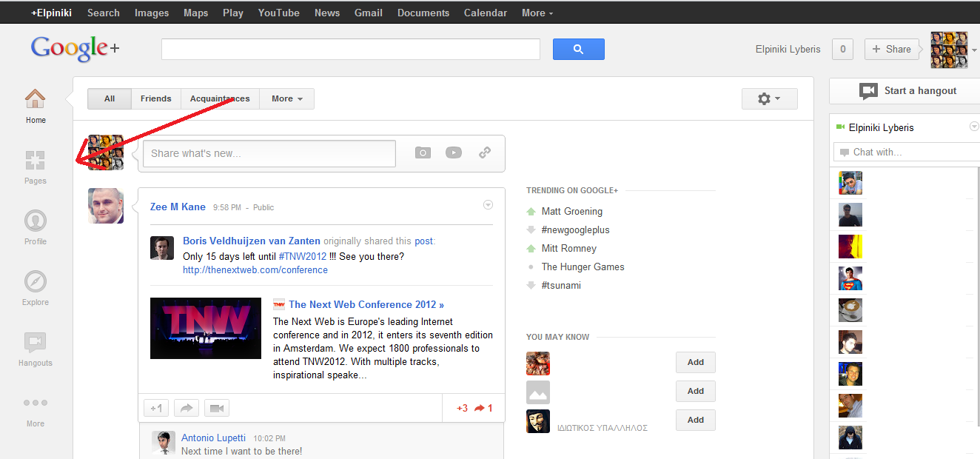980x459 pixels.
Task: Add a photo with camera icon
Action: [423, 153]
